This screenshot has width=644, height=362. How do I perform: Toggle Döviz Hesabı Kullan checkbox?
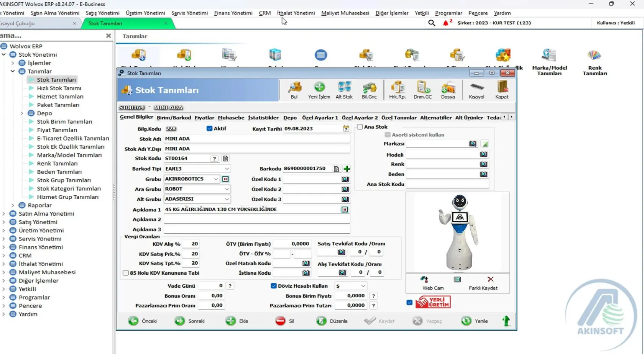click(x=274, y=286)
